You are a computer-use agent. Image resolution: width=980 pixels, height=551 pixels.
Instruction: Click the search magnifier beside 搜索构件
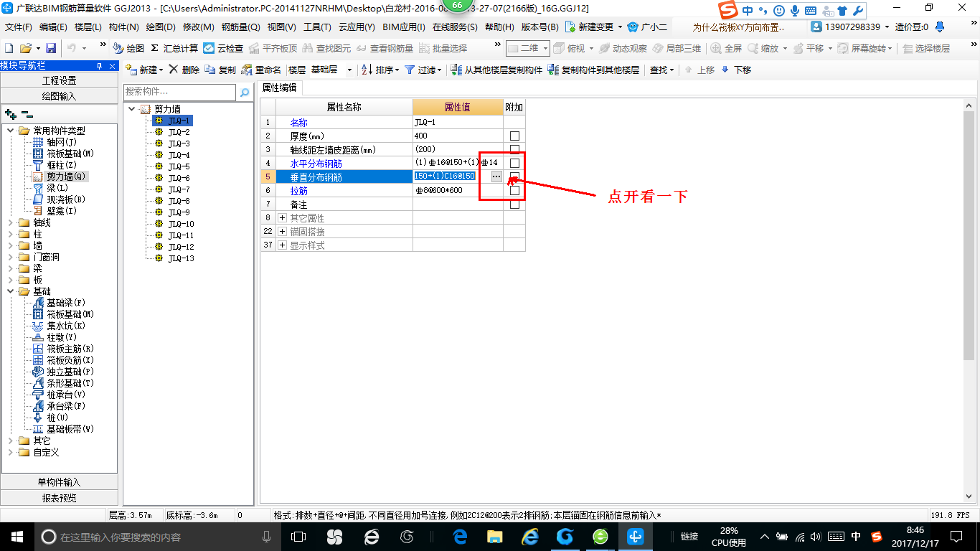245,92
